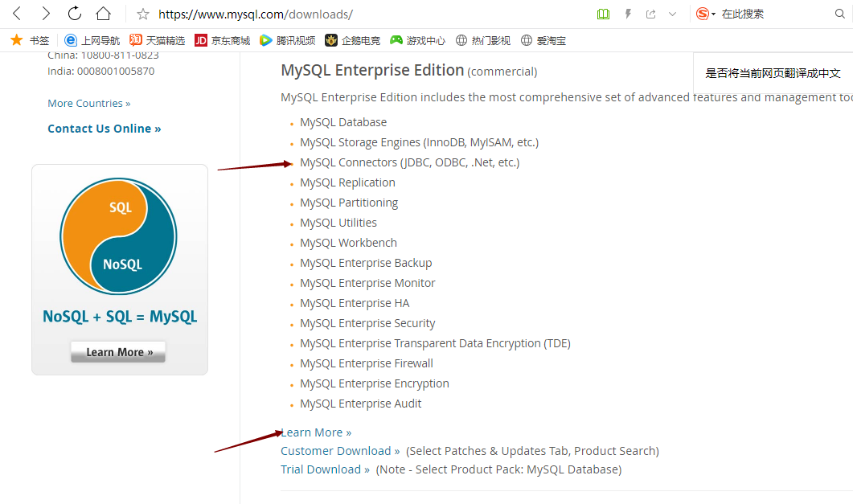Open the 腾讯视频 bookmark
Screen dimensions: 853x504
tap(287, 40)
